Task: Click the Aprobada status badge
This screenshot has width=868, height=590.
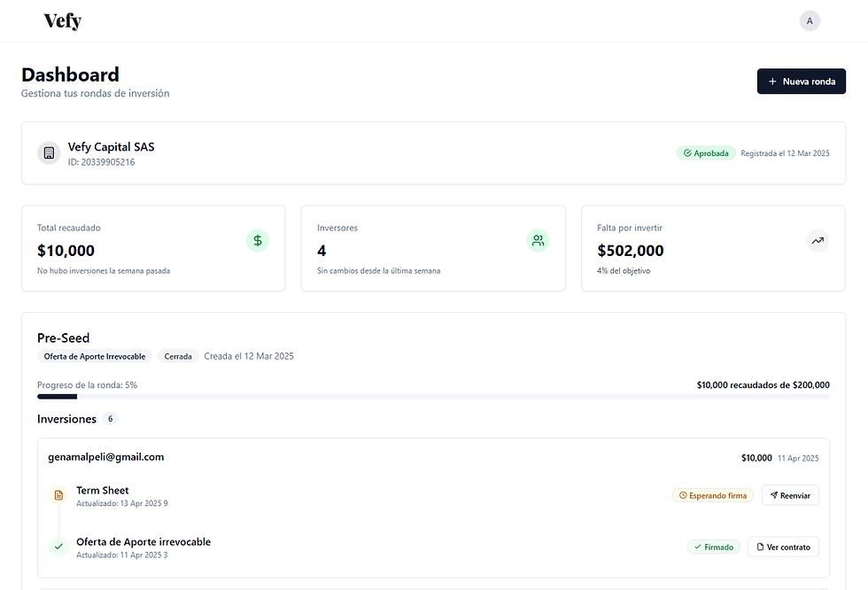Action: (706, 153)
